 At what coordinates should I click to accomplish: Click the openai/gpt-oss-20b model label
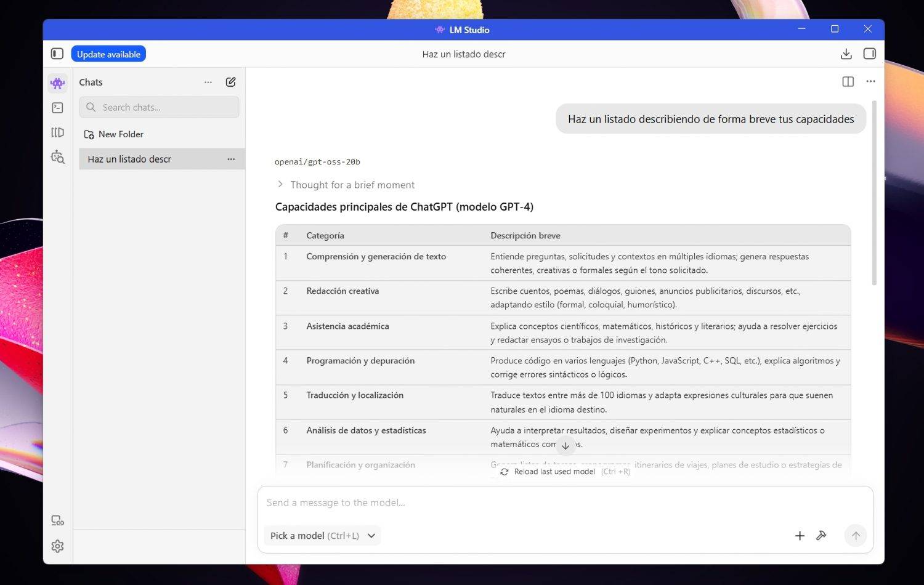pyautogui.click(x=317, y=162)
